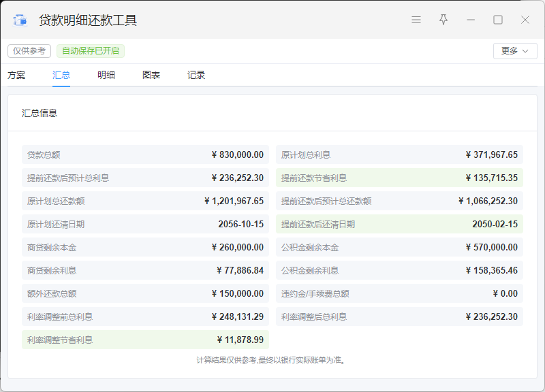This screenshot has height=392, width=545.
Task: Click the 利率调整节省利息 label
Action: point(60,340)
